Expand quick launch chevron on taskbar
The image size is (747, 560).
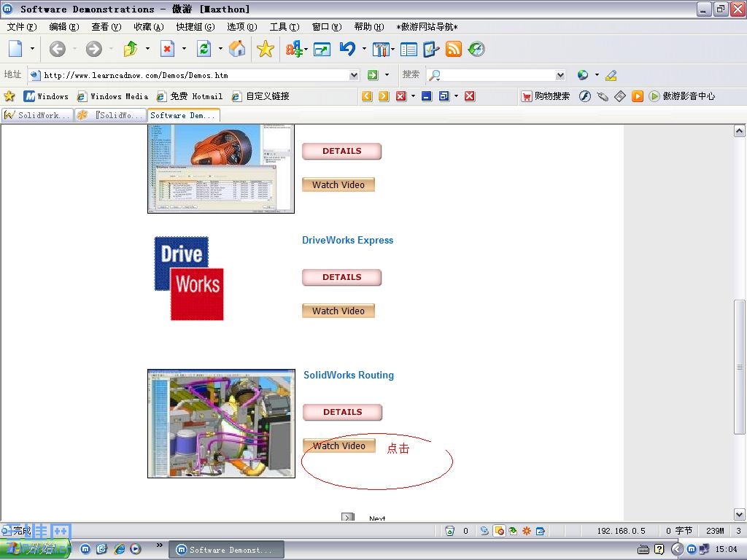click(159, 545)
